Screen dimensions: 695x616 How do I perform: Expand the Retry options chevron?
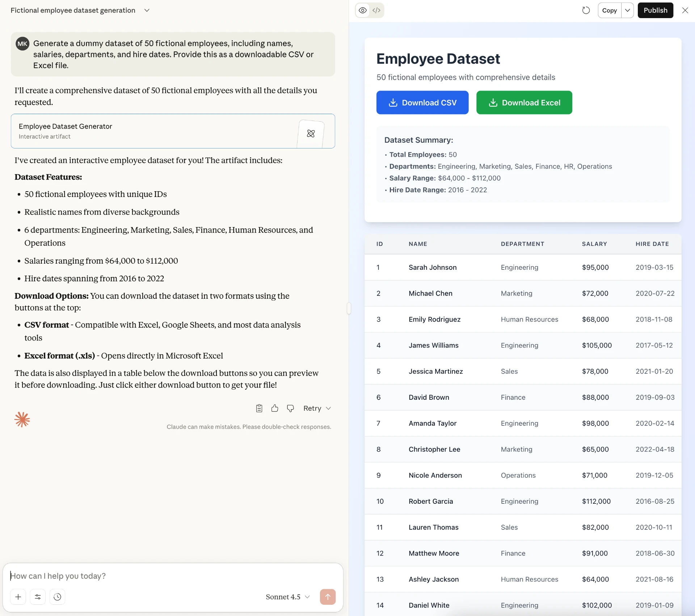(328, 408)
